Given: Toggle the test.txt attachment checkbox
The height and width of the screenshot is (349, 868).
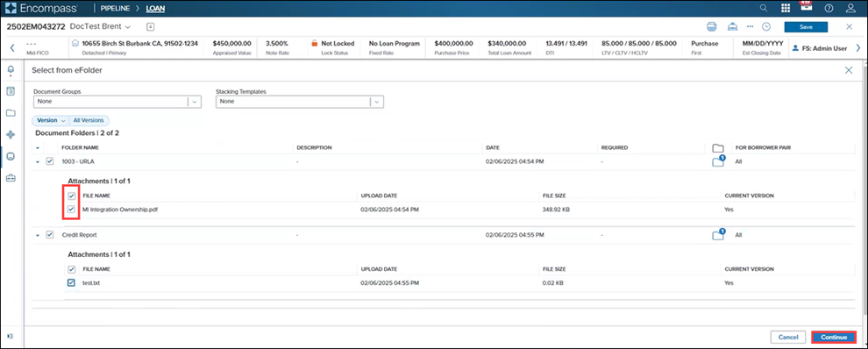Looking at the screenshot, I should [x=71, y=283].
